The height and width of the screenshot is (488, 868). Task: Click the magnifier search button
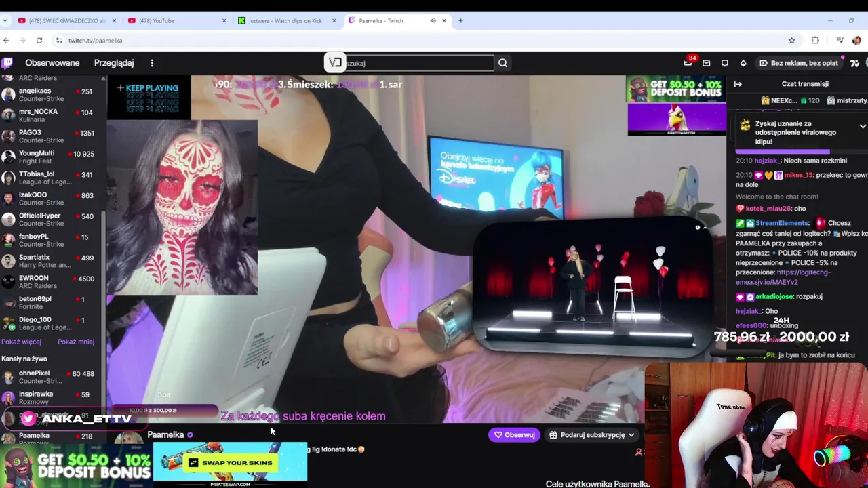[x=502, y=63]
